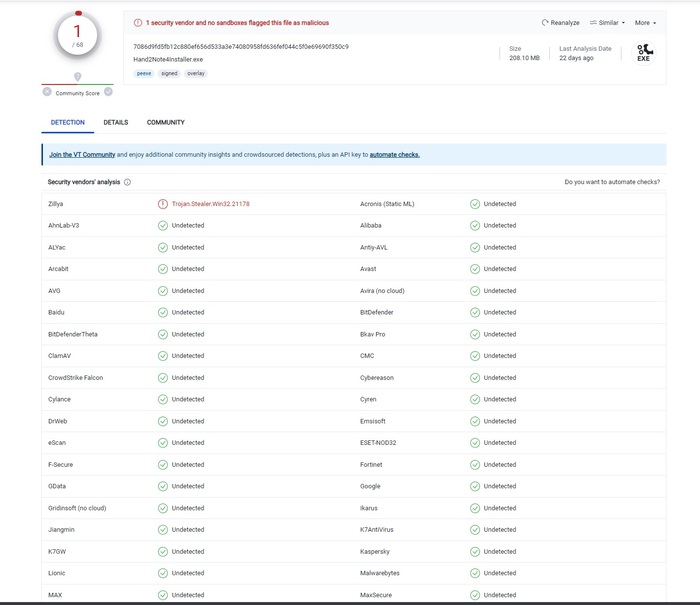Click the community score negative vote icon

point(47,92)
